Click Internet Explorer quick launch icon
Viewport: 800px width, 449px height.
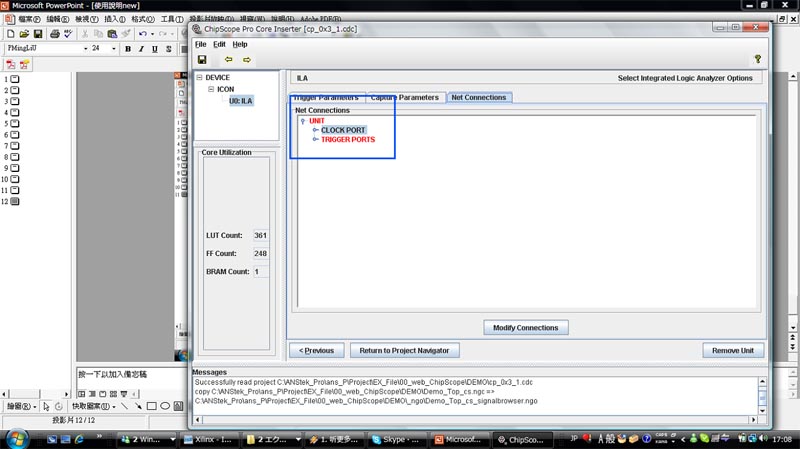pyautogui.click(x=79, y=439)
